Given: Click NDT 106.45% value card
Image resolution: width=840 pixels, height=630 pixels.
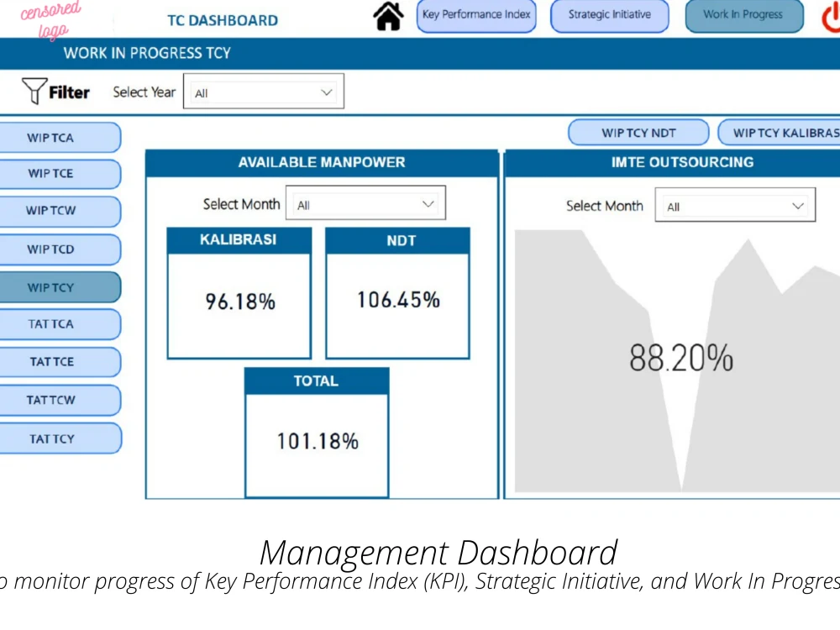Looking at the screenshot, I should (397, 293).
